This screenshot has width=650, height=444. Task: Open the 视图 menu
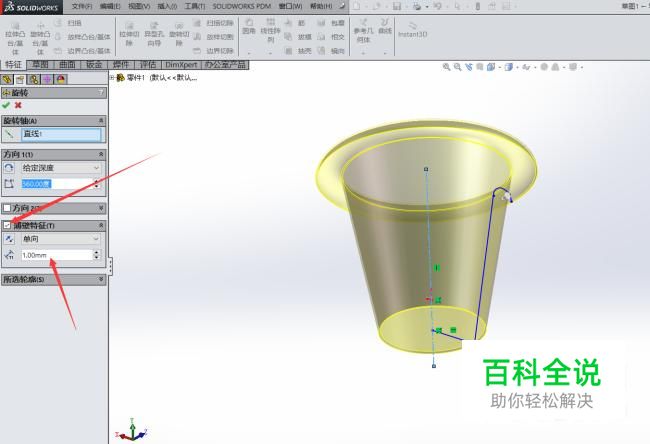click(139, 6)
